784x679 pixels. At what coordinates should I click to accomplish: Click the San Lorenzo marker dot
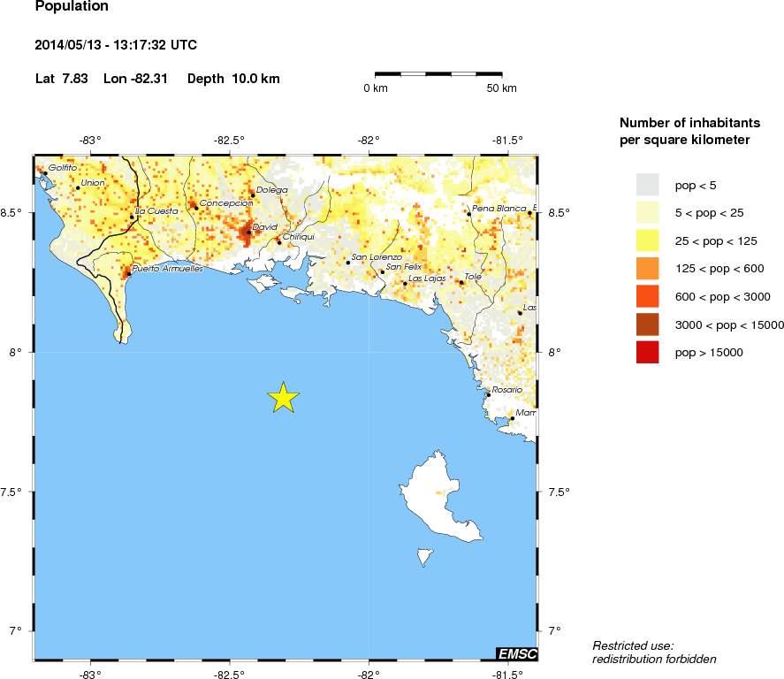pos(348,262)
